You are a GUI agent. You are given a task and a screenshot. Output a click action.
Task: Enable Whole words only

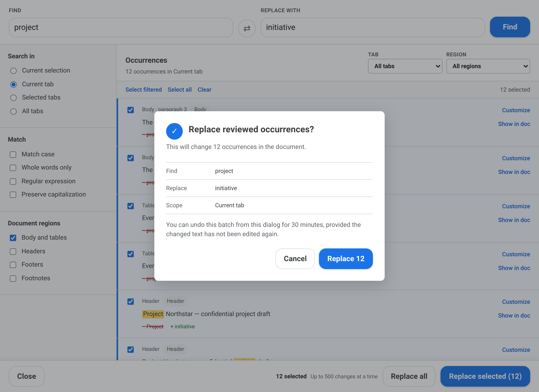(13, 168)
